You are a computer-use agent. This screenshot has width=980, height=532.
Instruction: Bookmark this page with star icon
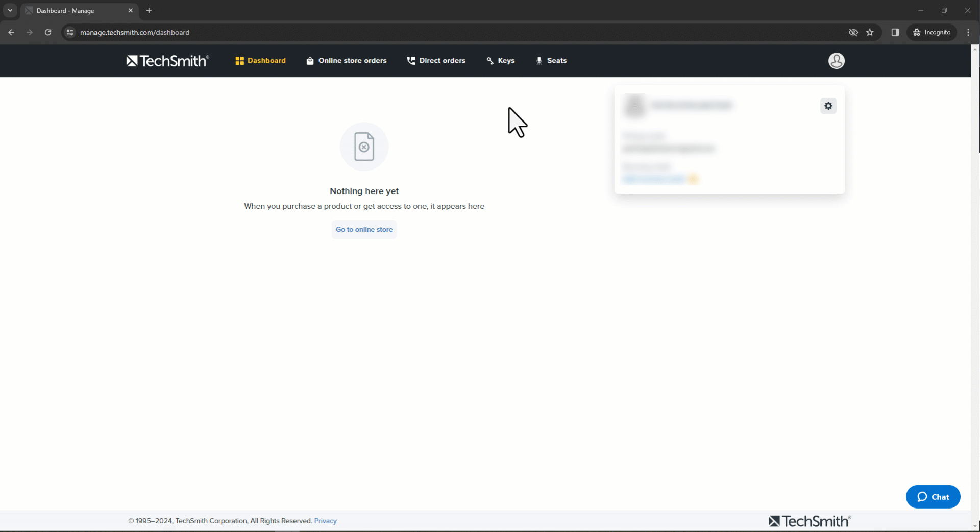pos(870,32)
